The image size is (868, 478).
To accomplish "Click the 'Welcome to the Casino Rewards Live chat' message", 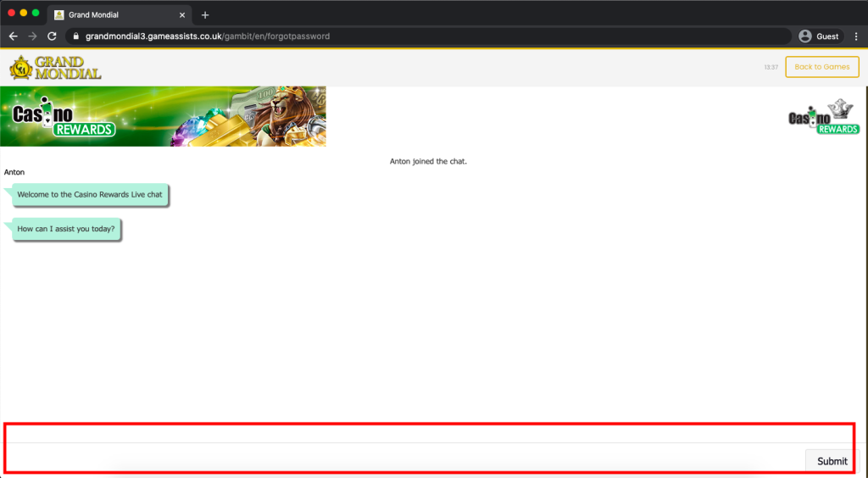I will point(90,195).
